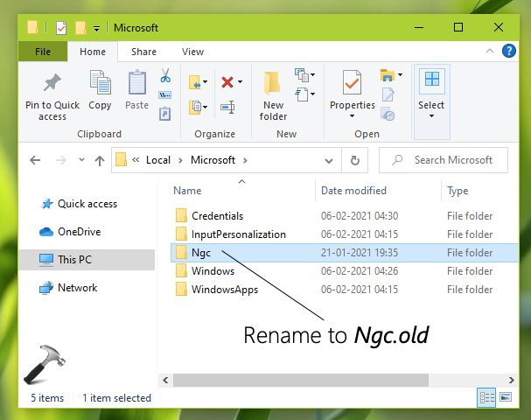Screen dimensions: 531x420
Task: Go up one folder level arrow
Action: (99, 160)
